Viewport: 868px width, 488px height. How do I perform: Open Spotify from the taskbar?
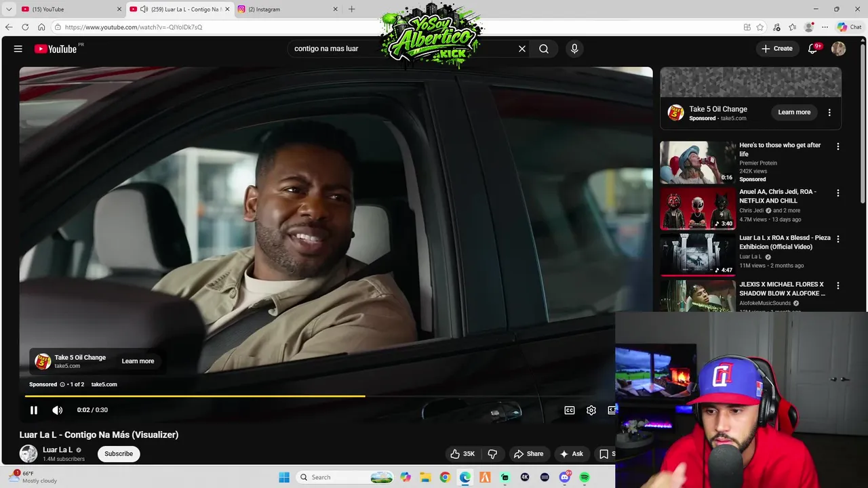tap(585, 477)
